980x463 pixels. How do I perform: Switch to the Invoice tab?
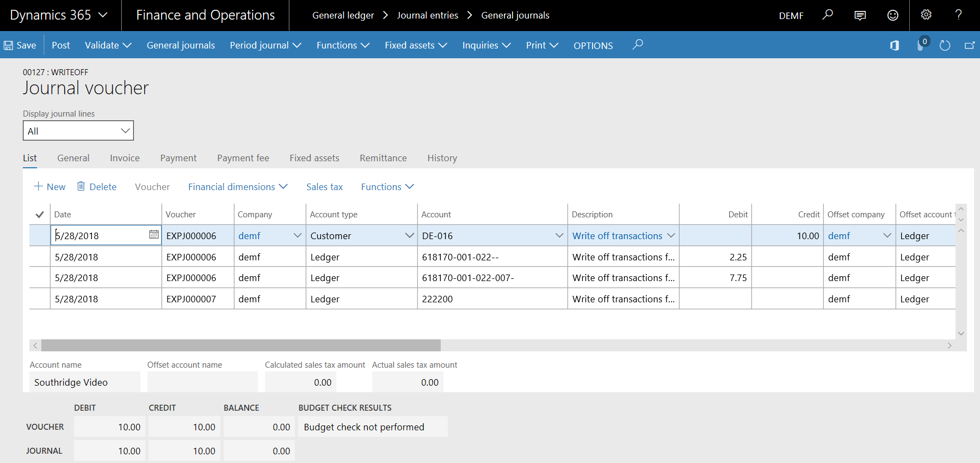click(x=125, y=158)
